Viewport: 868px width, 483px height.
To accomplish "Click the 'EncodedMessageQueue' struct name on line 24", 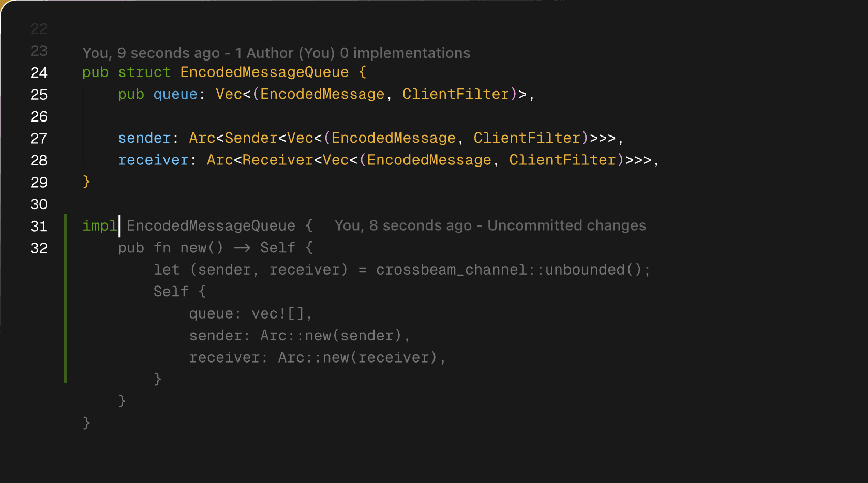I will (264, 72).
